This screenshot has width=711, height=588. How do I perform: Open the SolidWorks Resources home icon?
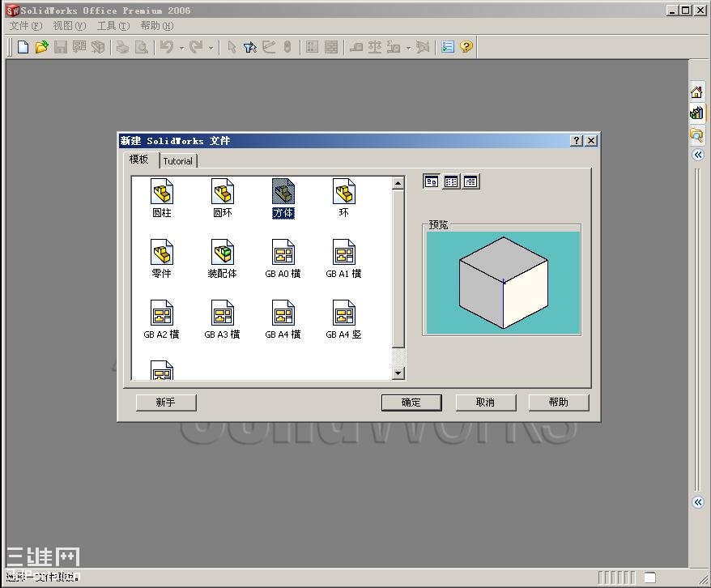click(697, 92)
